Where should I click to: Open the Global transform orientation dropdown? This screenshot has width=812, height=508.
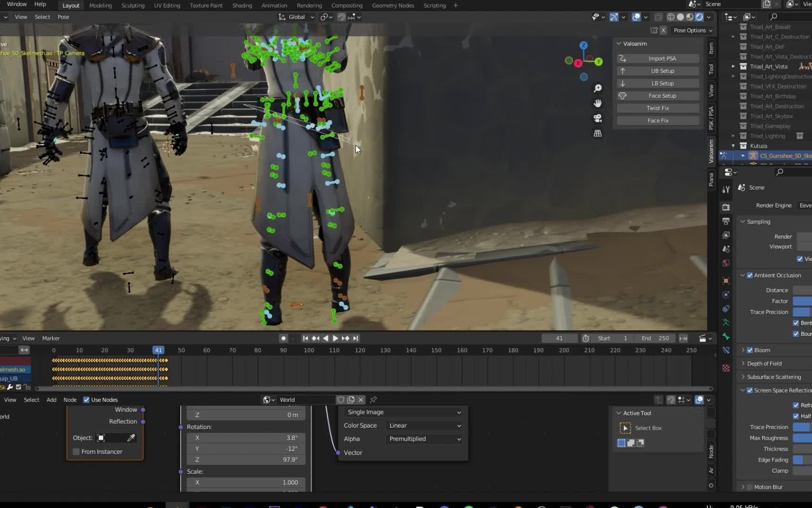(297, 17)
